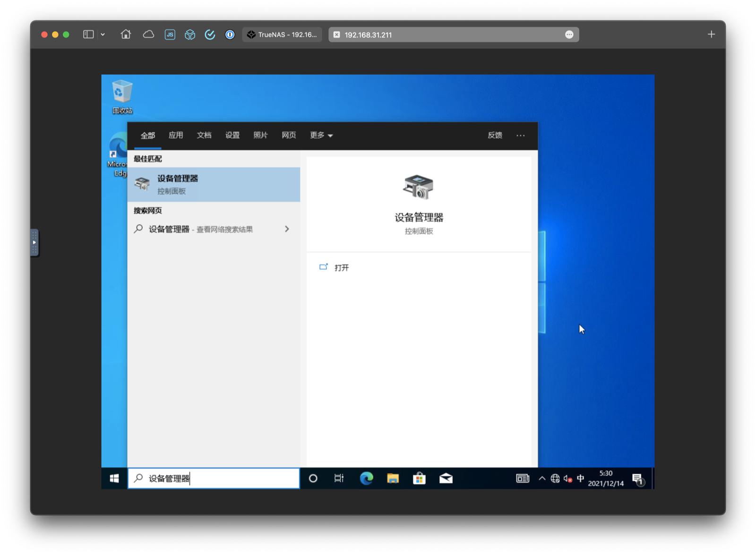The image size is (756, 555).
Task: Click the News and Interests taskbar icon
Action: 522,478
